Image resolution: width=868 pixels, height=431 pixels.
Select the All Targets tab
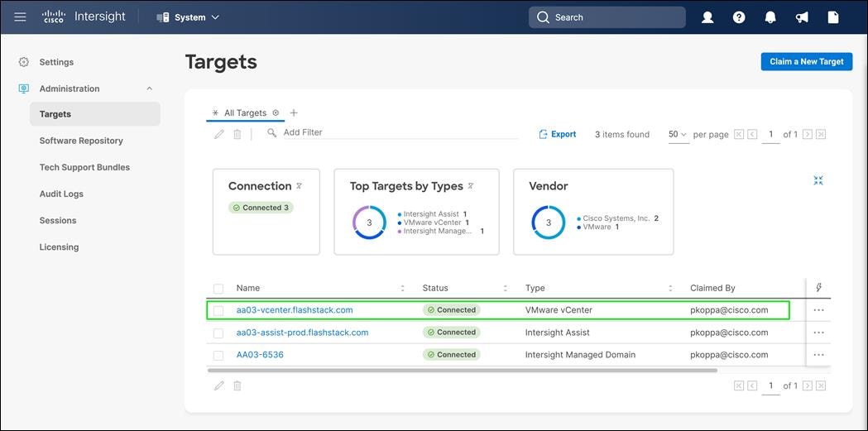[245, 113]
